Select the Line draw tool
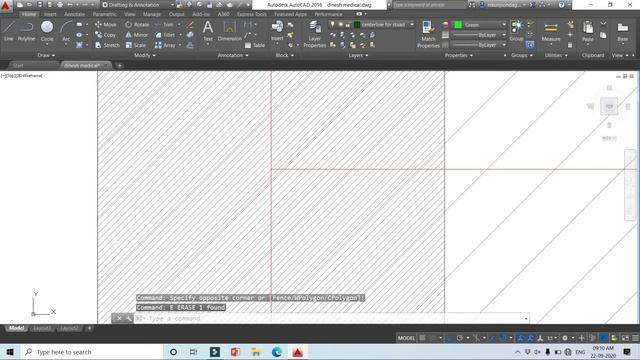The width and height of the screenshot is (640, 360). 9,31
